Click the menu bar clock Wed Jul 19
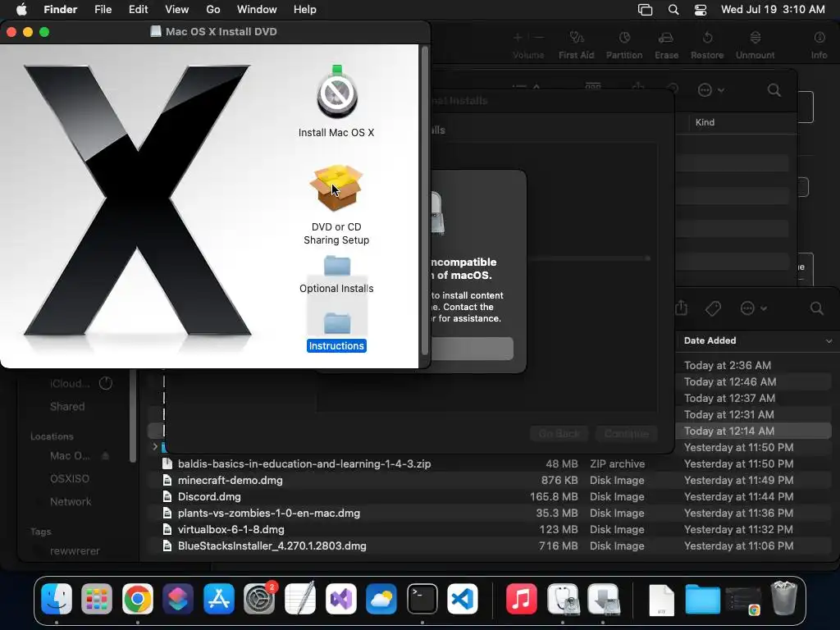Image resolution: width=840 pixels, height=630 pixels. (x=773, y=10)
